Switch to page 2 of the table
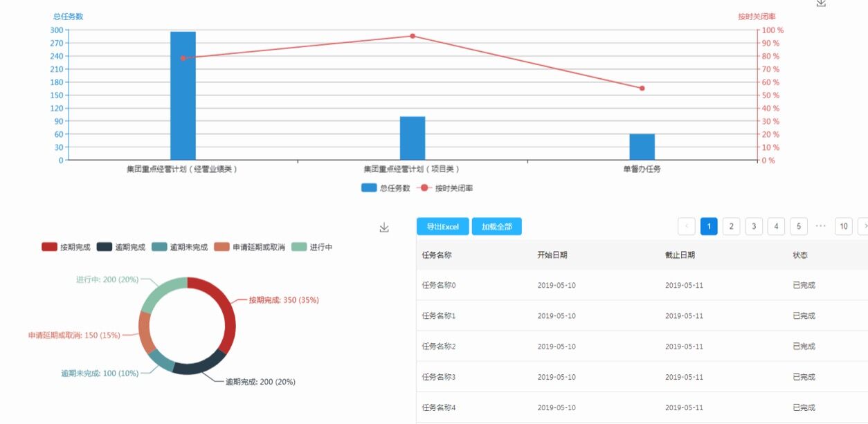The image size is (868, 424). (731, 226)
